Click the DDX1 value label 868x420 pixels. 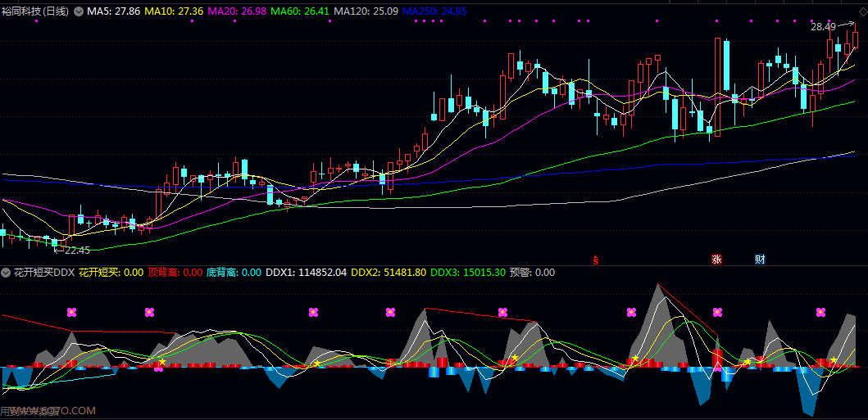pyautogui.click(x=307, y=273)
